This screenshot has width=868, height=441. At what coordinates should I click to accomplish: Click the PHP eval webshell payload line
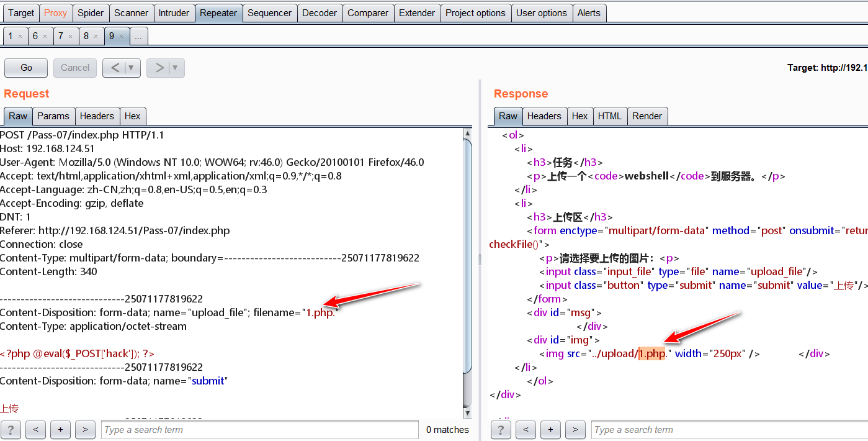tap(77, 353)
